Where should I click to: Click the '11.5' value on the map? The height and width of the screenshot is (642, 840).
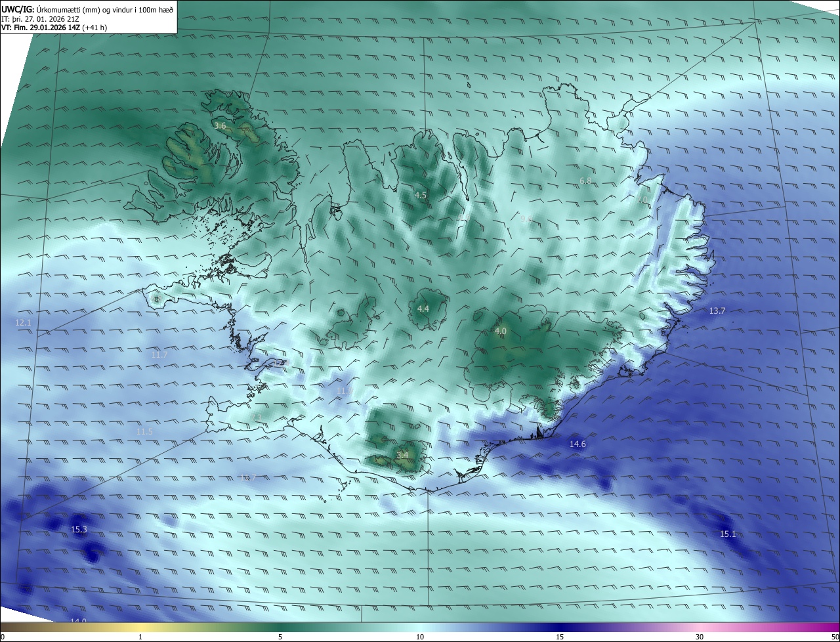point(144,431)
